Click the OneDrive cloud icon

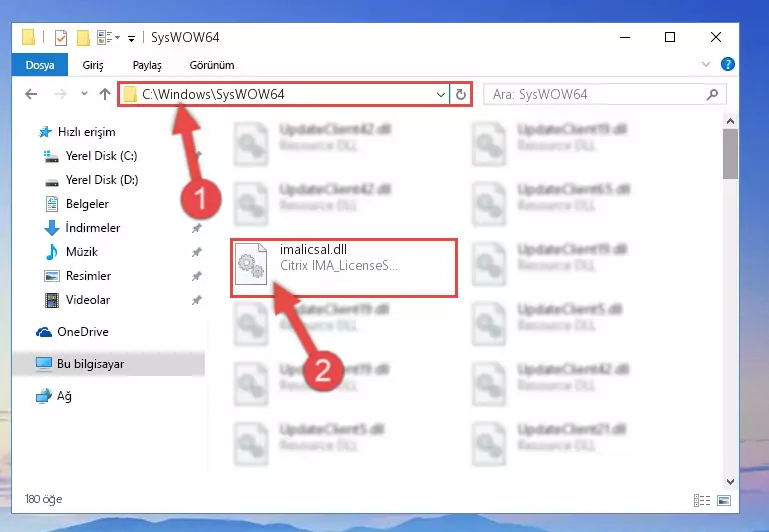pyautogui.click(x=44, y=332)
